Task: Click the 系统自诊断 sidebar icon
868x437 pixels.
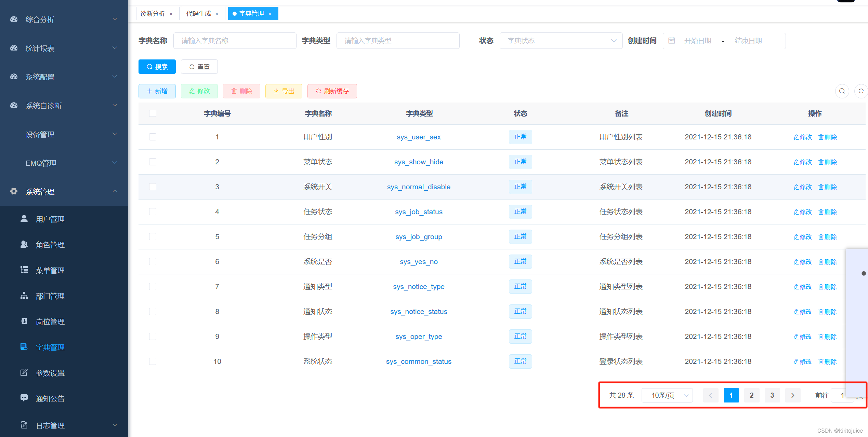Action: [14, 105]
